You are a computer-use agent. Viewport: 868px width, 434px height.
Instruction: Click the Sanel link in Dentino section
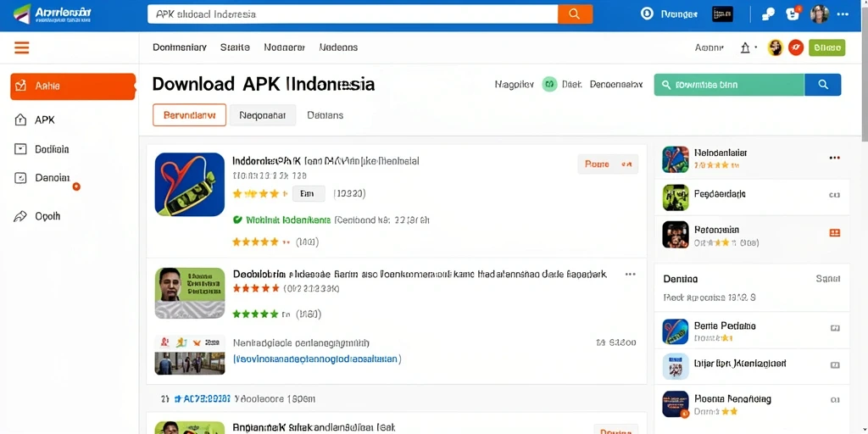pos(828,279)
